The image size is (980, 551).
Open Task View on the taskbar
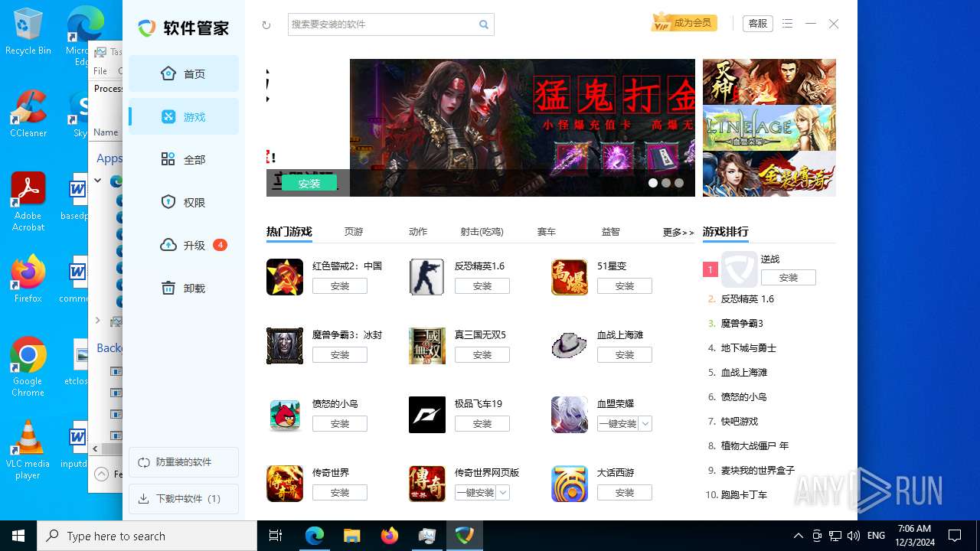[276, 536]
